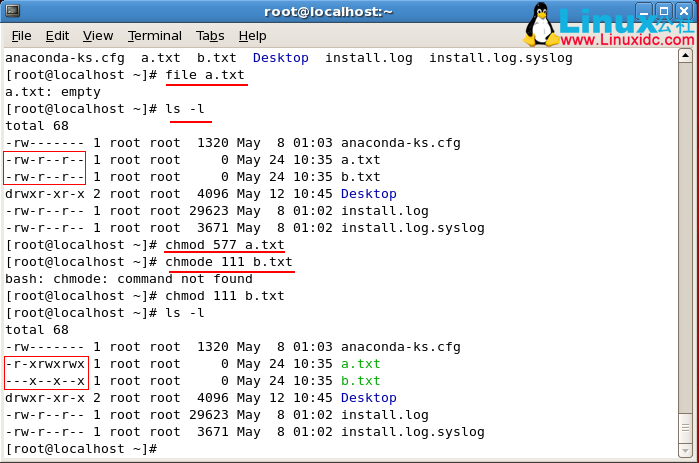The image size is (699, 463).
Task: Click 'install.log.syslog' in the last listing
Action: [413, 432]
